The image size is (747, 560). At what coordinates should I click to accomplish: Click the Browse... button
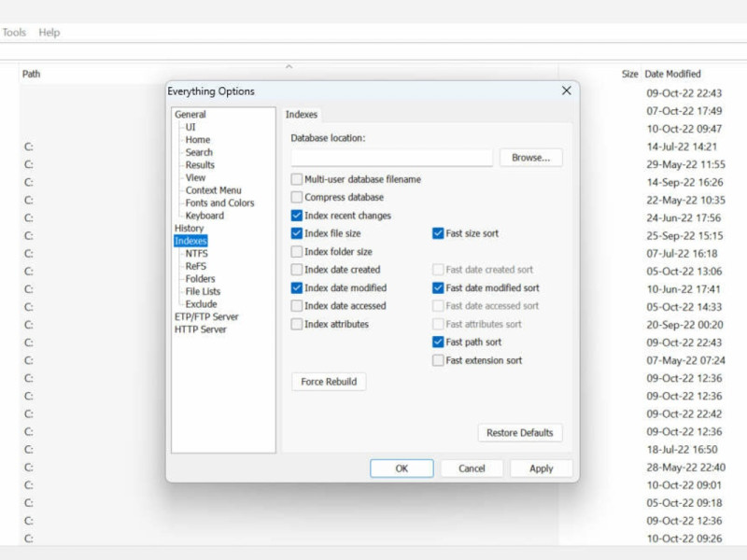530,158
